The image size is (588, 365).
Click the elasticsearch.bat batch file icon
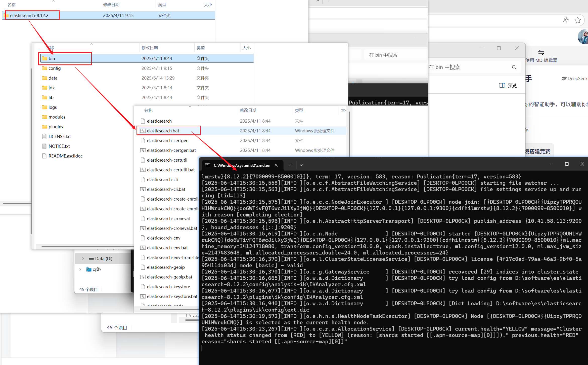143,131
